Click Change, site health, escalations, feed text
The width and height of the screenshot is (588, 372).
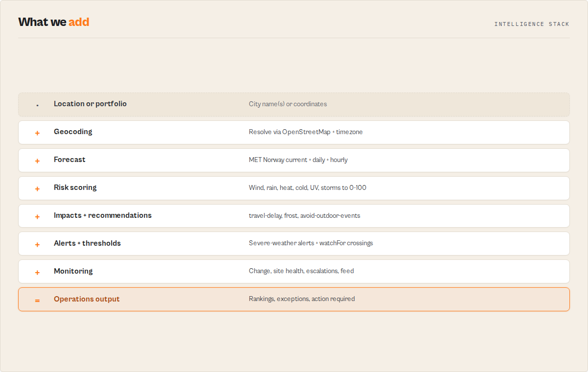click(x=301, y=271)
